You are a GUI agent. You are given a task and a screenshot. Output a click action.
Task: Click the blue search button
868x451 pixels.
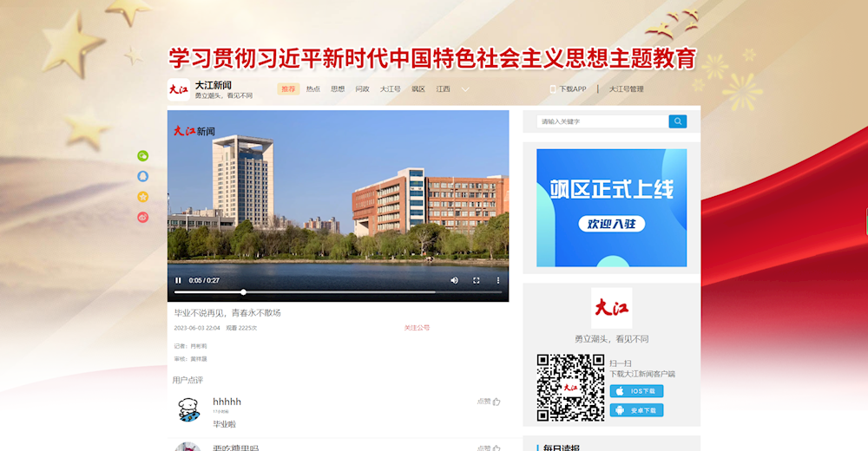(677, 121)
